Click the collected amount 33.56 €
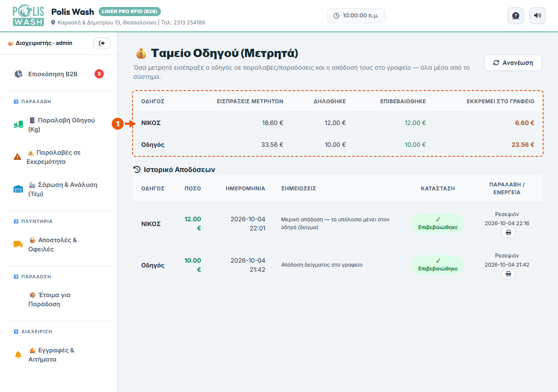 coord(272,145)
